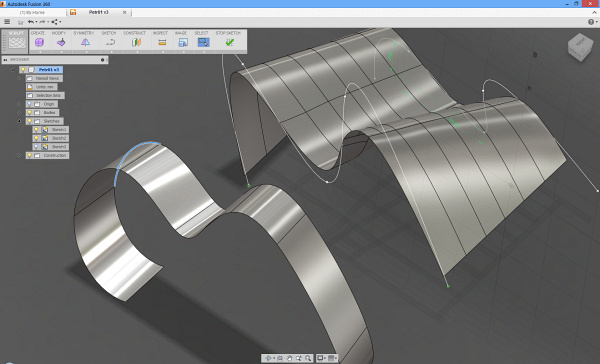This screenshot has height=364, width=600.
Task: Click the Modify edit form icon
Action: point(61,42)
